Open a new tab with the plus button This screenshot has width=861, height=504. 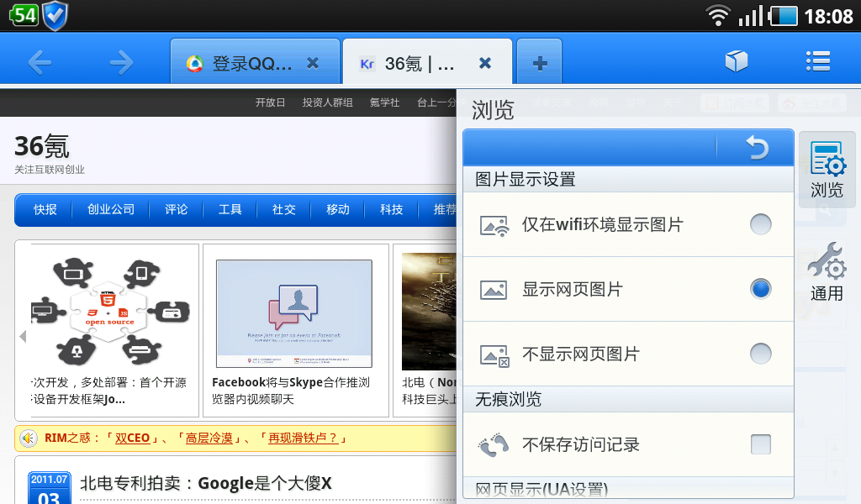(x=539, y=63)
